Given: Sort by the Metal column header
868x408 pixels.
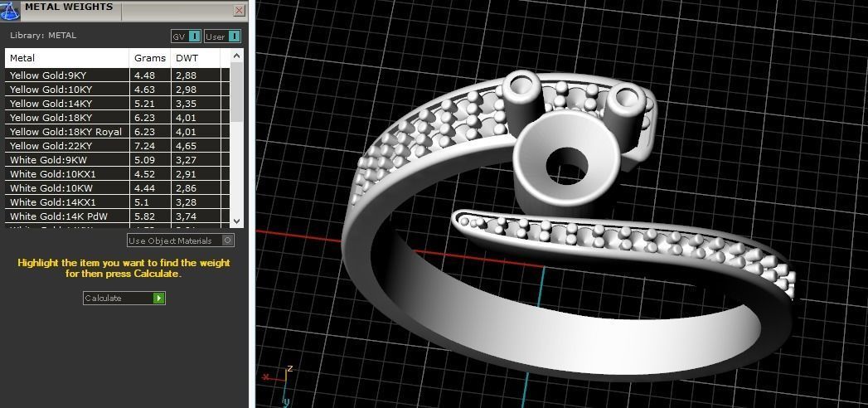Looking at the screenshot, I should [67, 58].
